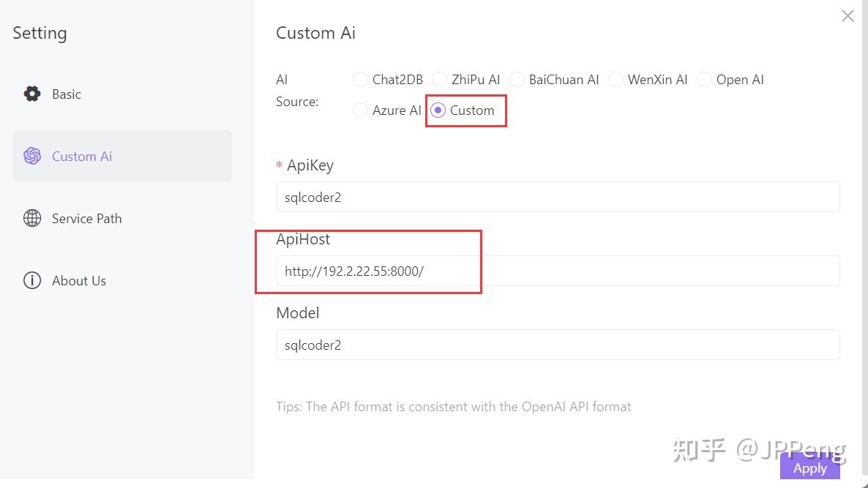Select the WenXin AI radio button
868x488 pixels.
coord(616,80)
